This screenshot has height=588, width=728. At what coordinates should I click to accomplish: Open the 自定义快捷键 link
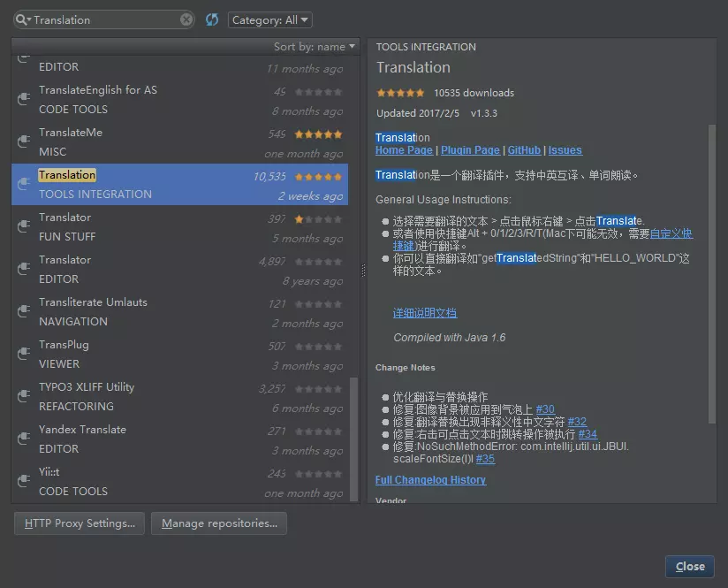[671, 233]
